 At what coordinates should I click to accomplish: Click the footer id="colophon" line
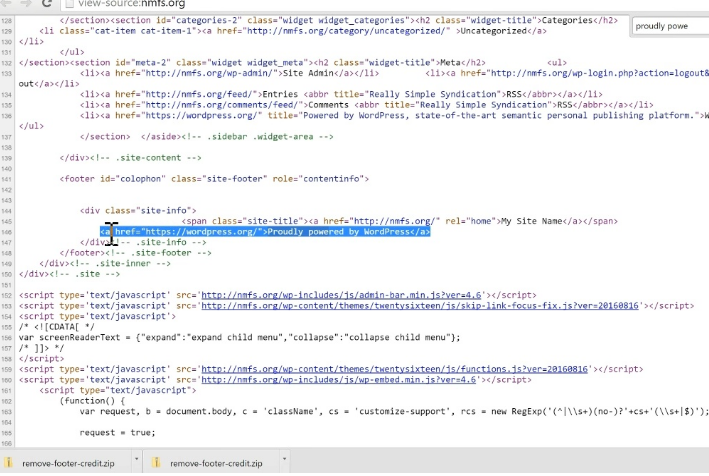(x=214, y=179)
